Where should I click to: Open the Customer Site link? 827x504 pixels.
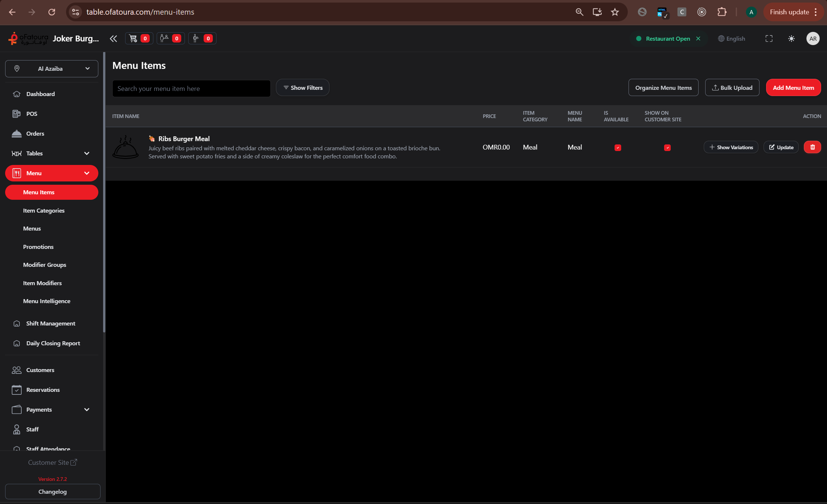click(52, 462)
